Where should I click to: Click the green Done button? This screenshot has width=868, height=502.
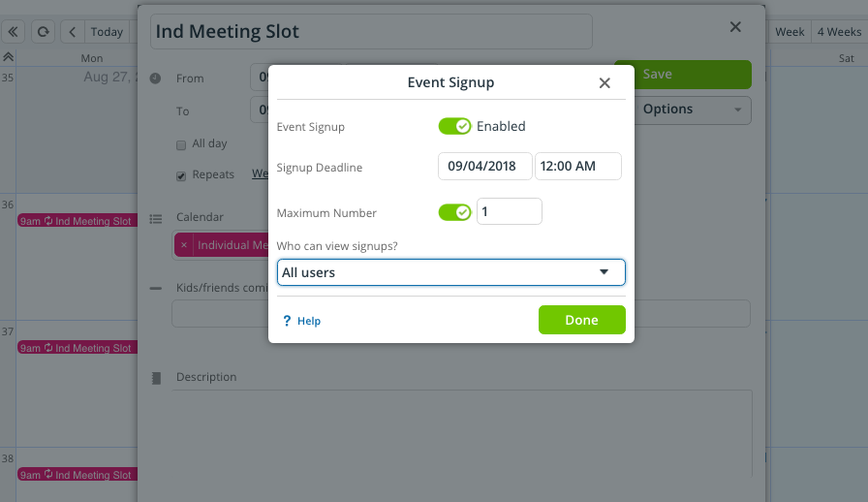point(582,320)
